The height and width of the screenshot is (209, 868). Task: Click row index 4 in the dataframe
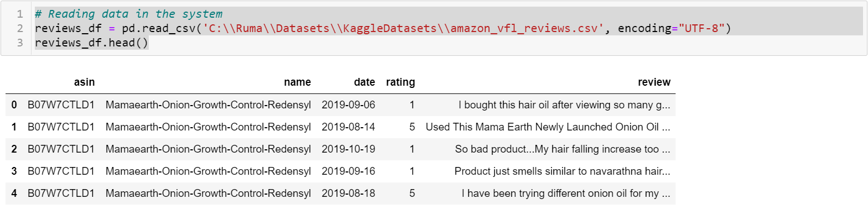[x=14, y=193]
